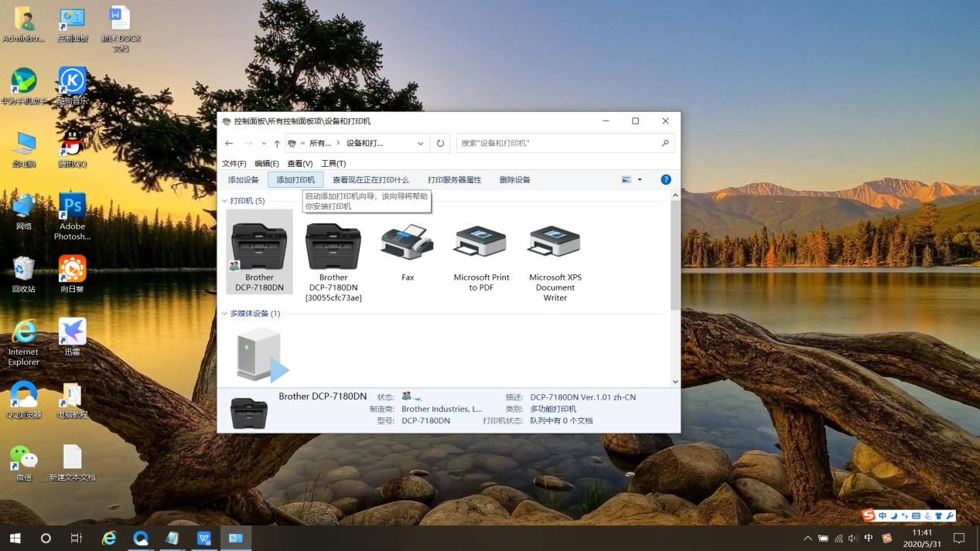This screenshot has height=551, width=980.
Task: Open the Internet Explorer taskbar icon
Action: pyautogui.click(x=109, y=538)
